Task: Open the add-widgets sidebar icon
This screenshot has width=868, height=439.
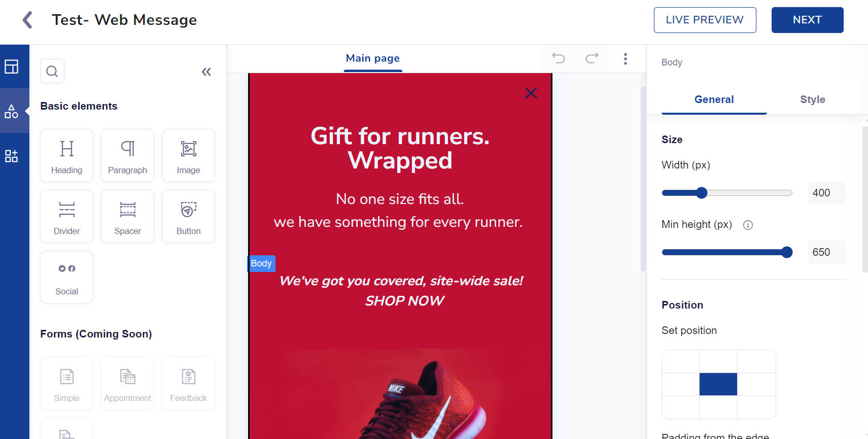Action: coord(12,156)
